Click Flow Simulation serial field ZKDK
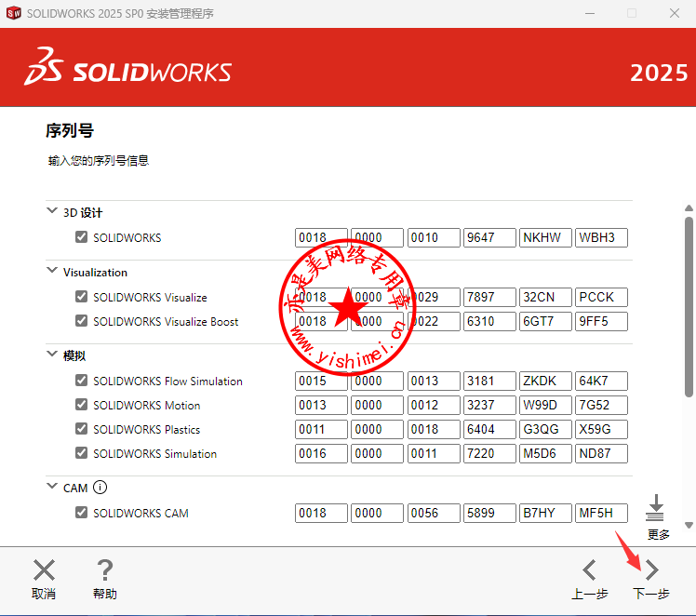The width and height of the screenshot is (696, 616). [545, 381]
